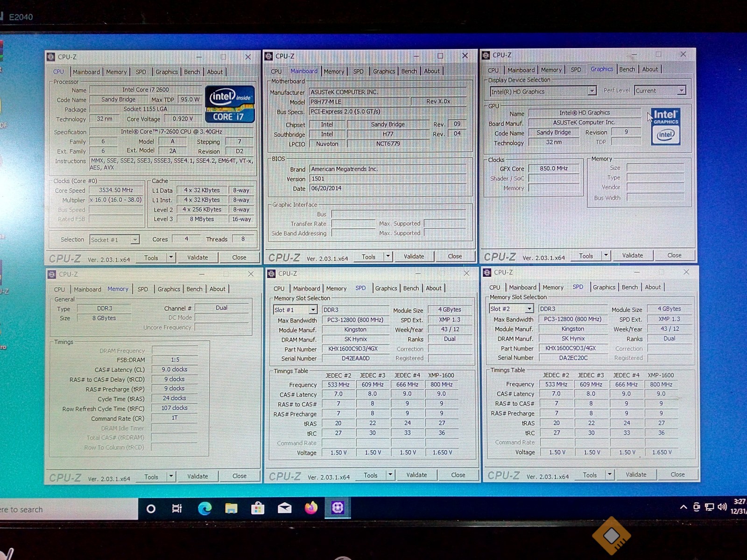Screen dimensions: 747x560
Task: Open Mail app from taskbar
Action: (284, 508)
